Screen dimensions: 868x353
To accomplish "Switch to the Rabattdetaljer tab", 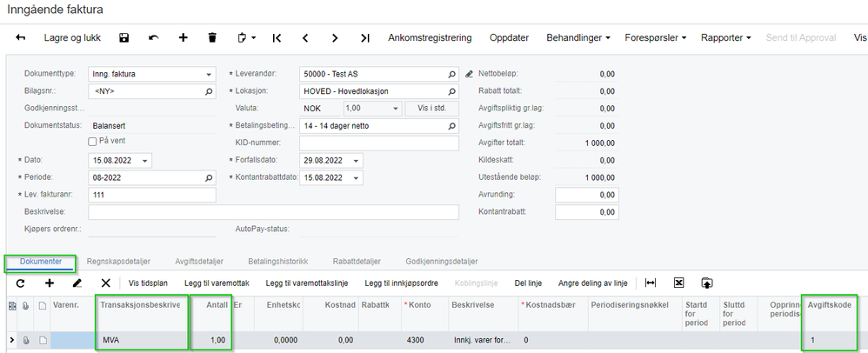I will pyautogui.click(x=357, y=262).
